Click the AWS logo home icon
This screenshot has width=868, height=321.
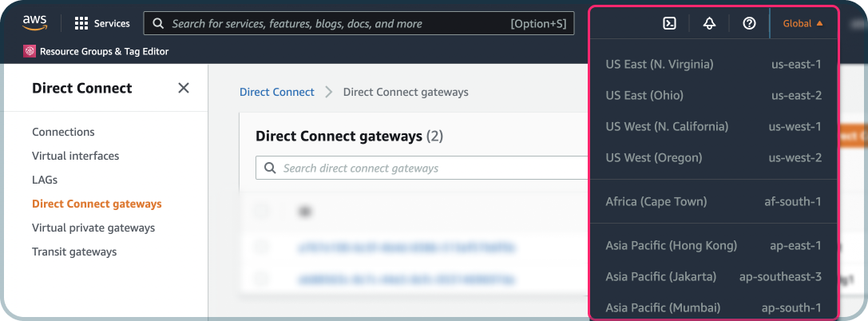pos(35,23)
